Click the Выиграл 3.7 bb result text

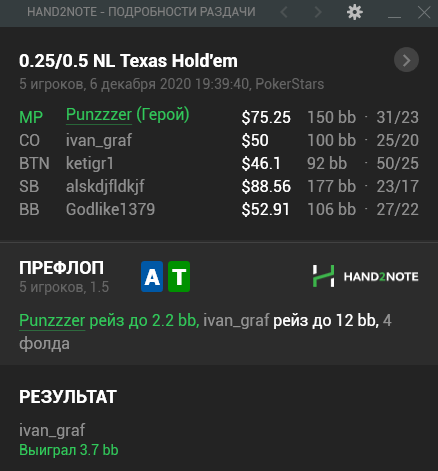tap(69, 450)
